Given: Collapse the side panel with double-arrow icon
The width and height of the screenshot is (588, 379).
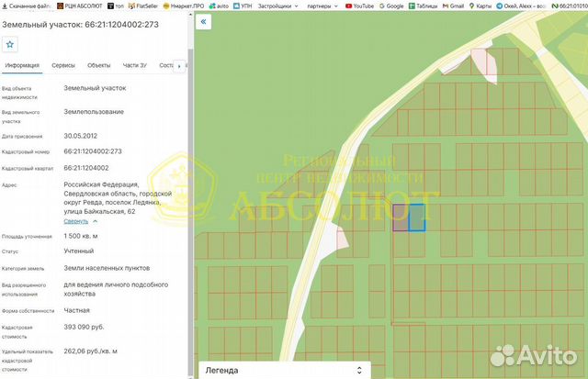Looking at the screenshot, I should [203, 22].
